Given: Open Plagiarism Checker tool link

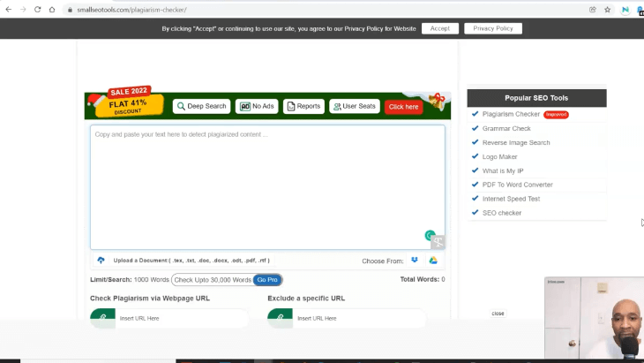Looking at the screenshot, I should (x=511, y=114).
